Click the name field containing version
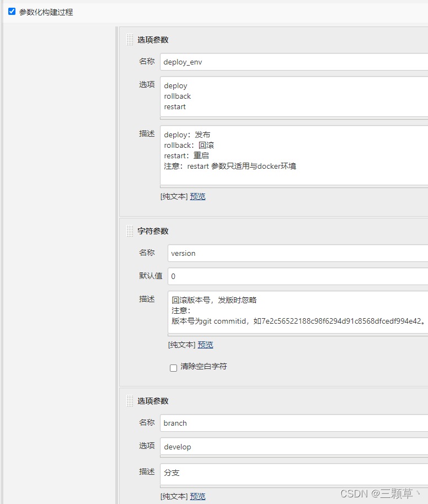428x504 pixels. pos(298,253)
